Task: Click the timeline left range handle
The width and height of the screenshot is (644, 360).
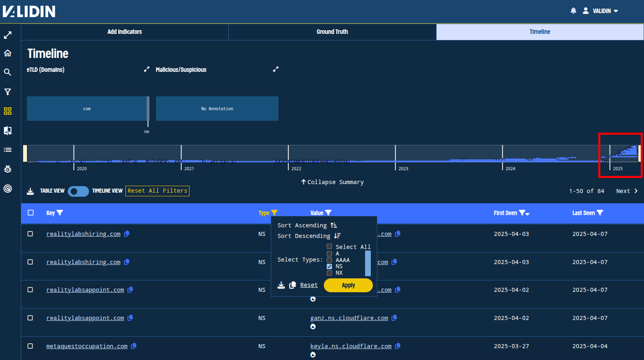Action: 25,153
